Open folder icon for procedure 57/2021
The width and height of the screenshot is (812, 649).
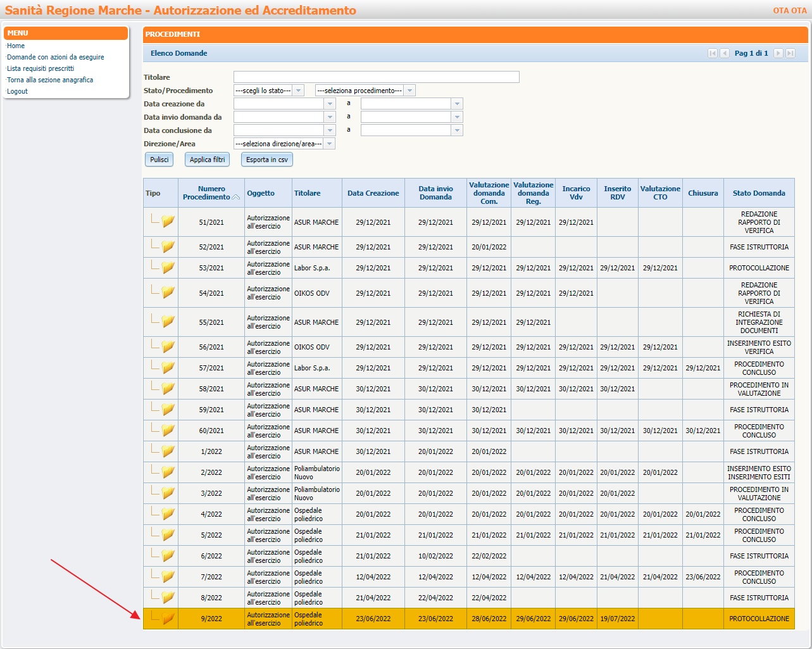coord(168,368)
